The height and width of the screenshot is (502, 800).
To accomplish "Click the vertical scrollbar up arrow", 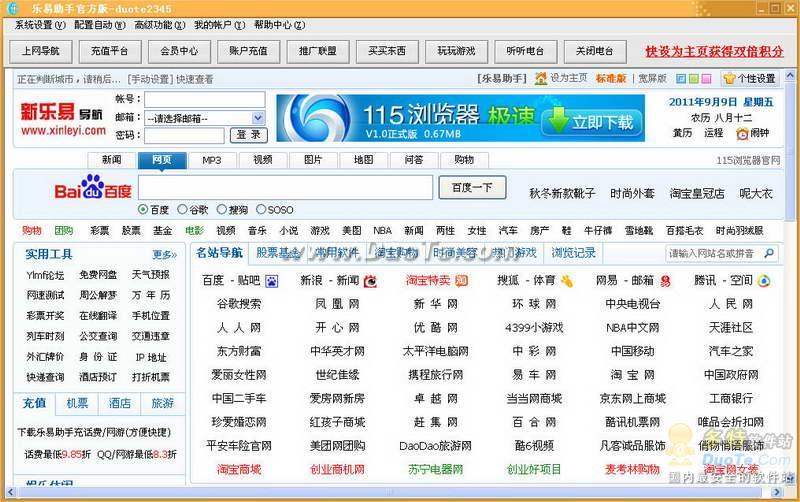I will coord(790,76).
